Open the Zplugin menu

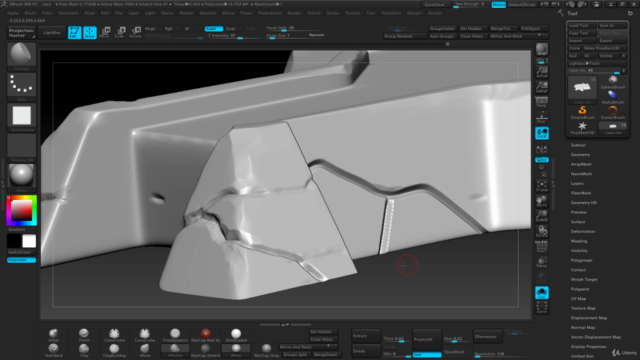(x=414, y=13)
